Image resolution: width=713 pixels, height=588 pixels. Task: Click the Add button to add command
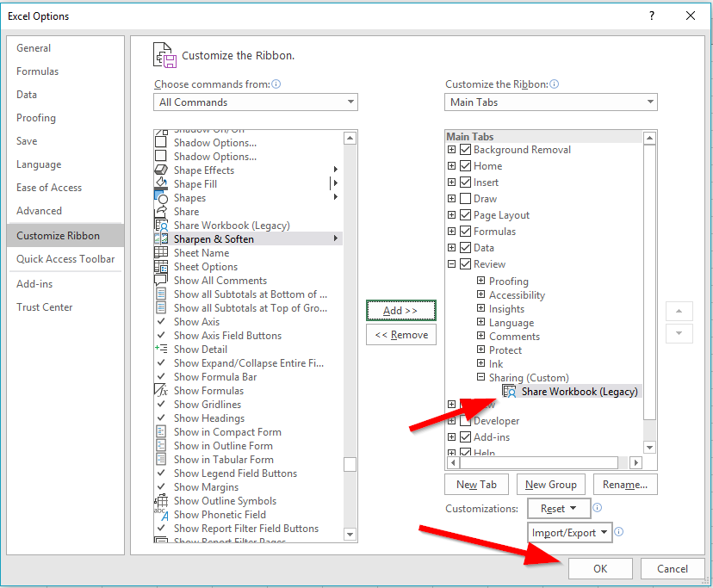tap(400, 311)
